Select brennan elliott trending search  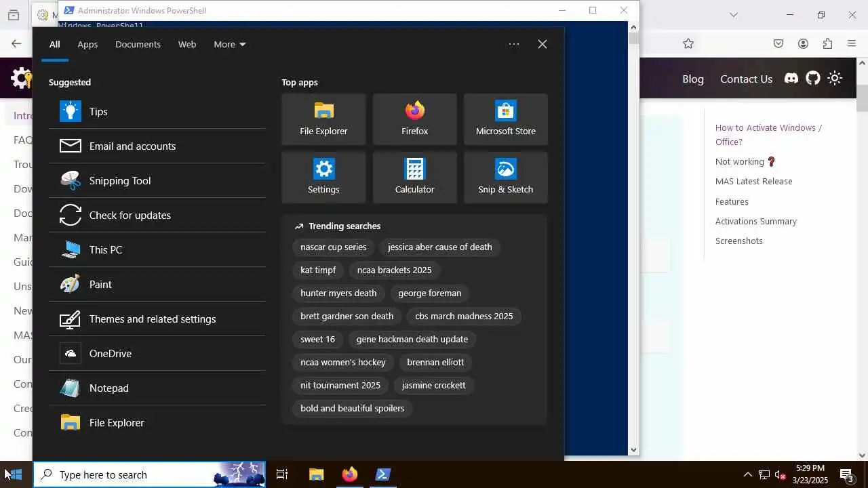point(435,362)
